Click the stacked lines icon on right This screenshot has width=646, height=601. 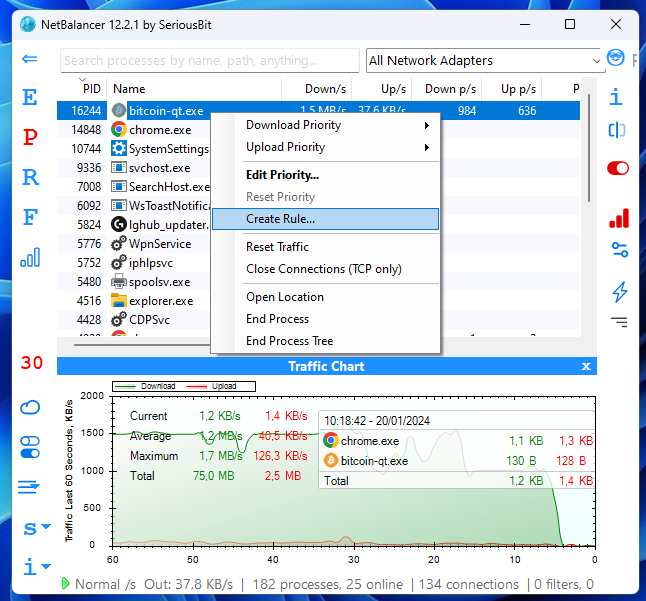click(x=619, y=322)
